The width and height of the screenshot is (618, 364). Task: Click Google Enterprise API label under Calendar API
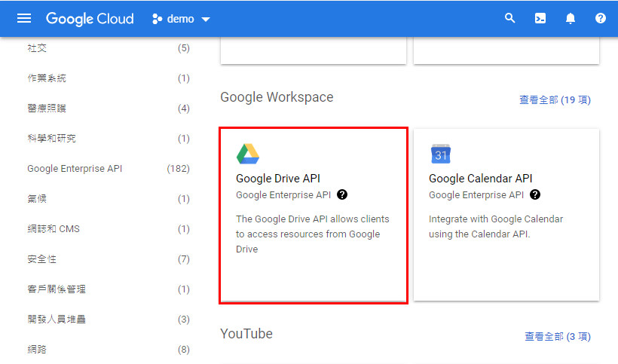pyautogui.click(x=476, y=195)
